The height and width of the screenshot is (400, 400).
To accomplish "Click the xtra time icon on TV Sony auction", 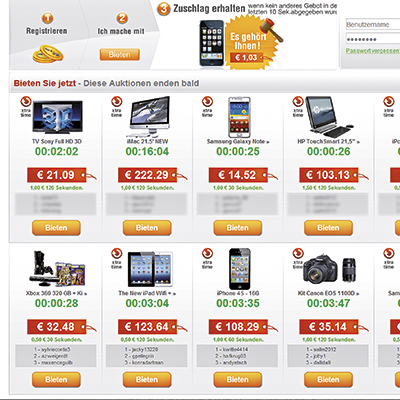I will click(x=26, y=107).
